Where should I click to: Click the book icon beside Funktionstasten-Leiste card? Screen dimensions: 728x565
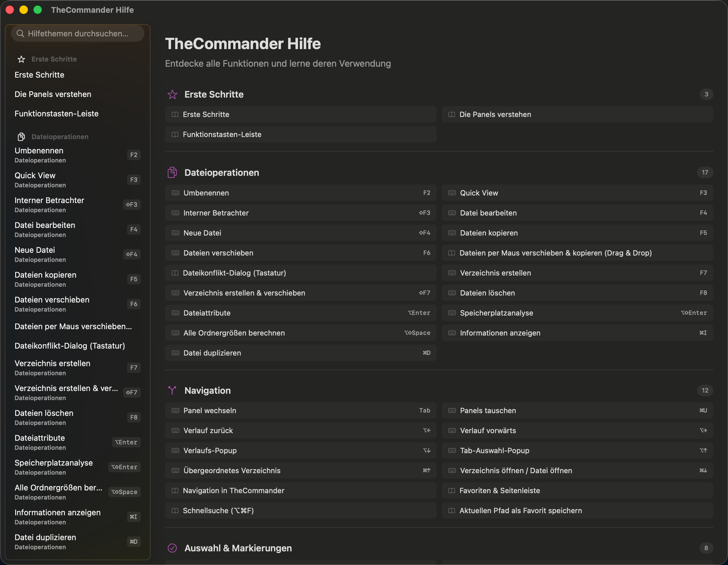pyautogui.click(x=175, y=135)
